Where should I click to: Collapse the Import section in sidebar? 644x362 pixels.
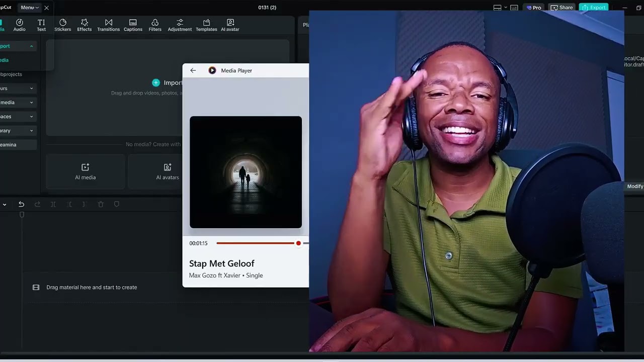[31, 46]
